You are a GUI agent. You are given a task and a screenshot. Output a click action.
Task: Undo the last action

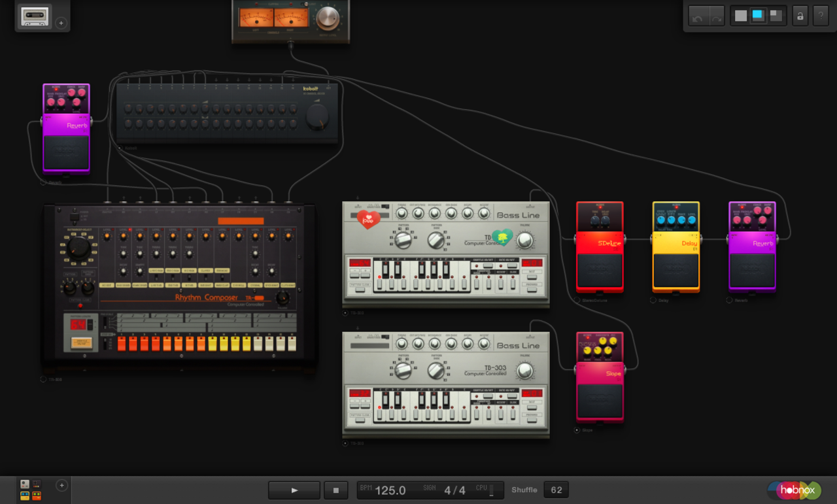pos(698,16)
